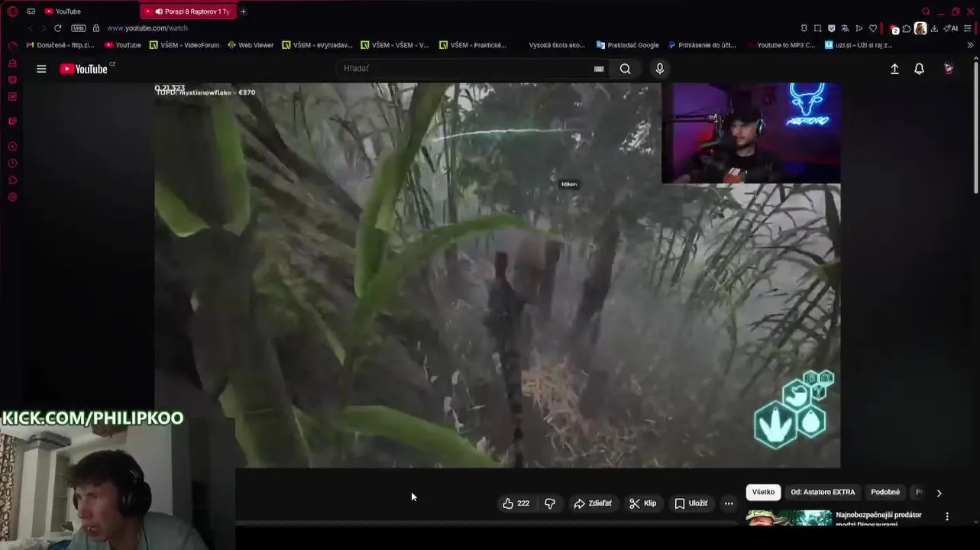
Task: Click the pin icon in address bar
Action: click(x=804, y=28)
